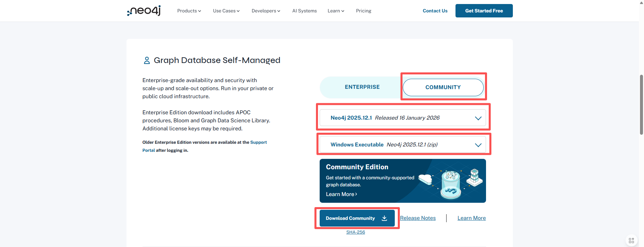Click the chevron arrow in Windows Executable selector

478,145
